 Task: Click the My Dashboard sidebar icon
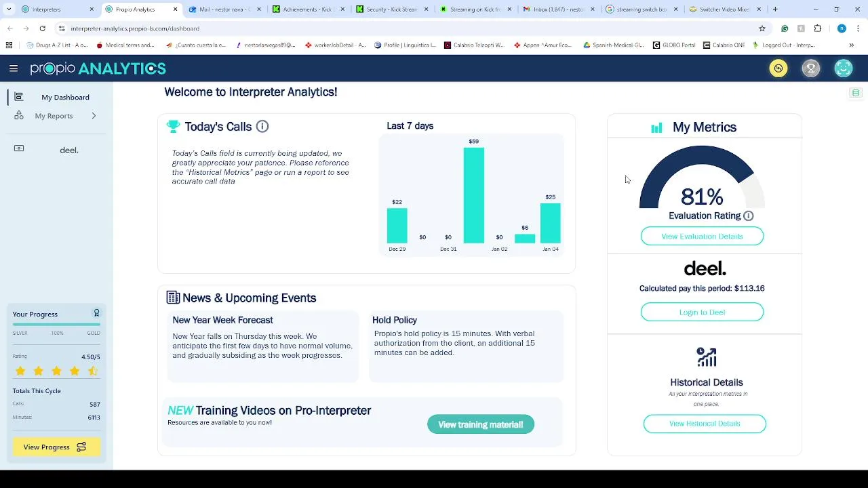click(19, 97)
